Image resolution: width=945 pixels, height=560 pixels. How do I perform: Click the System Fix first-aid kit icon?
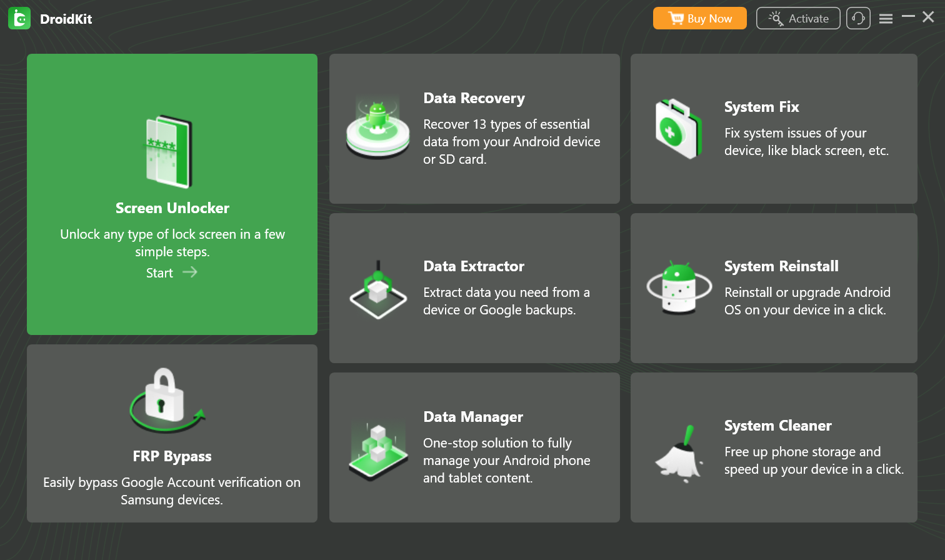[x=677, y=128]
